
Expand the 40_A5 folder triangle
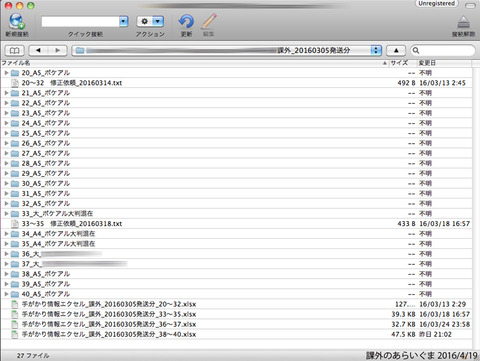click(x=6, y=294)
